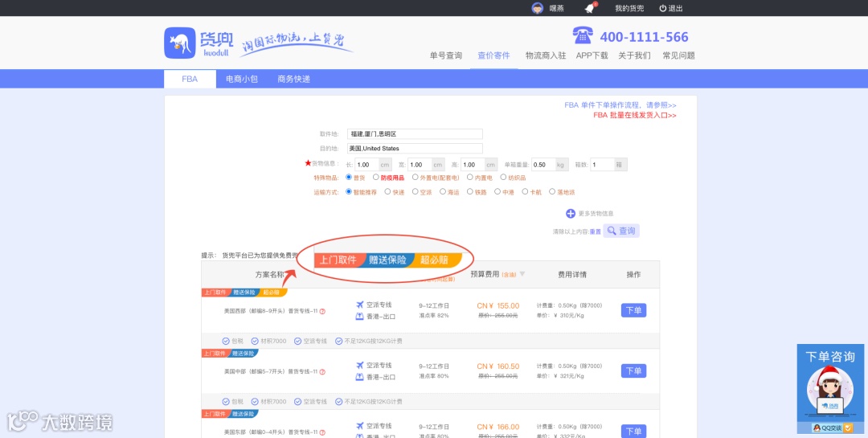
Task: Open the 物流商入驻 menu item
Action: pyautogui.click(x=546, y=55)
